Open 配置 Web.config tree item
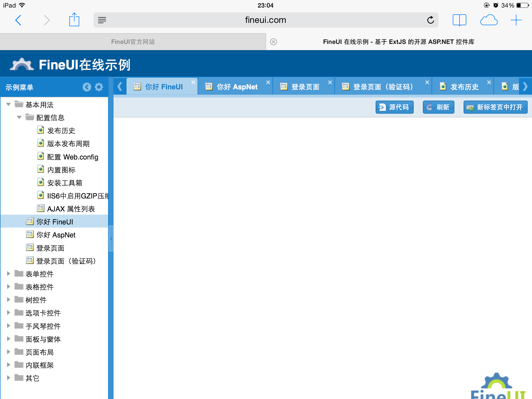 [x=54, y=157]
